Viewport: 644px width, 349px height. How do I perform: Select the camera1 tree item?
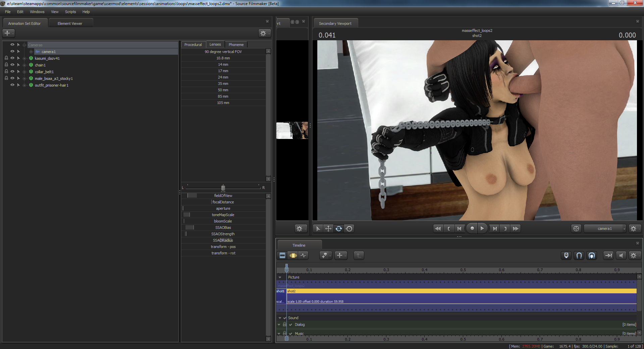click(x=49, y=52)
